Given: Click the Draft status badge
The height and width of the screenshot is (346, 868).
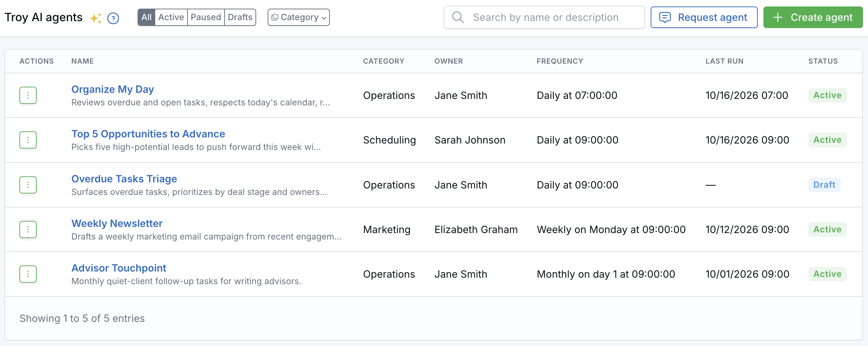Looking at the screenshot, I should coord(824,185).
